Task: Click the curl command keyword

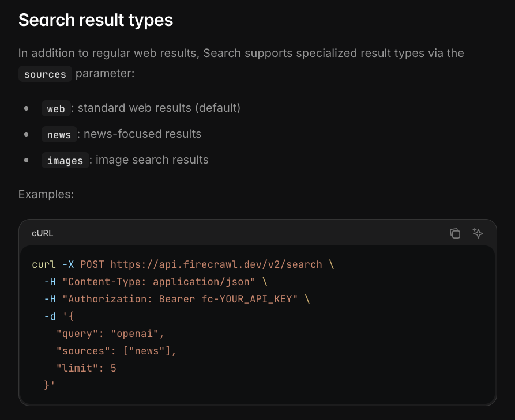Action: 44,264
